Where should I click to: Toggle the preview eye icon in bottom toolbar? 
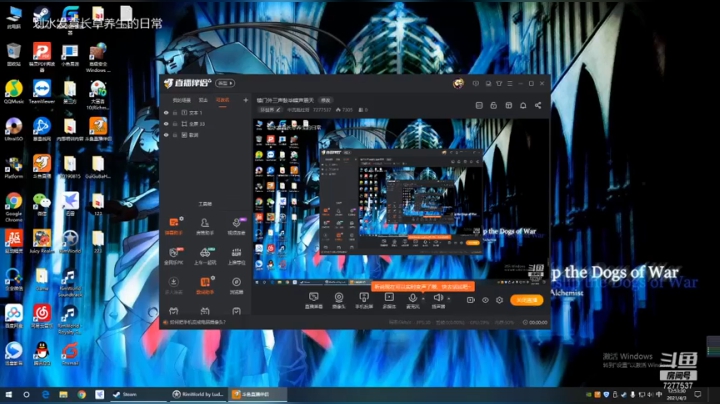pyautogui.click(x=485, y=300)
